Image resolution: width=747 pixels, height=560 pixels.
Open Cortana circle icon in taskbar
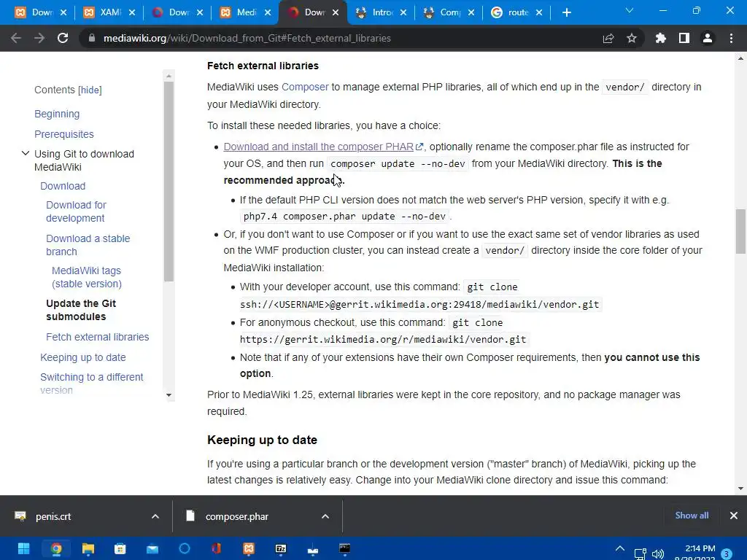tap(185, 549)
